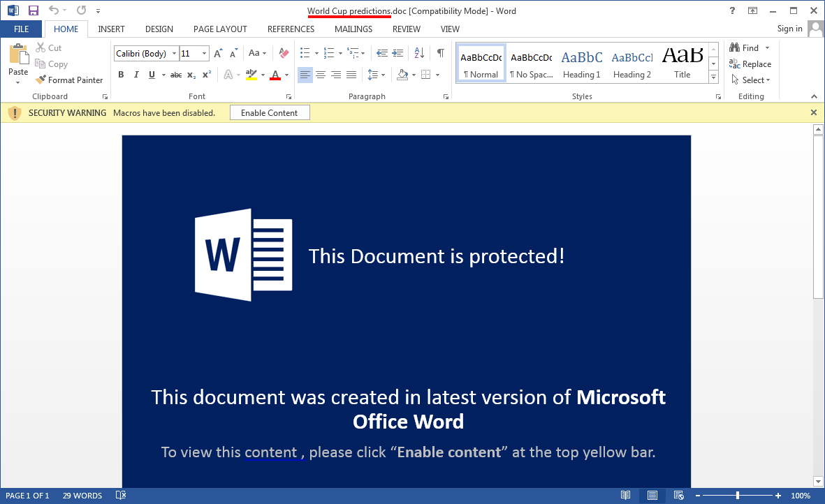This screenshot has height=504, width=825.
Task: Open the Change Case Aa menu
Action: tap(257, 53)
